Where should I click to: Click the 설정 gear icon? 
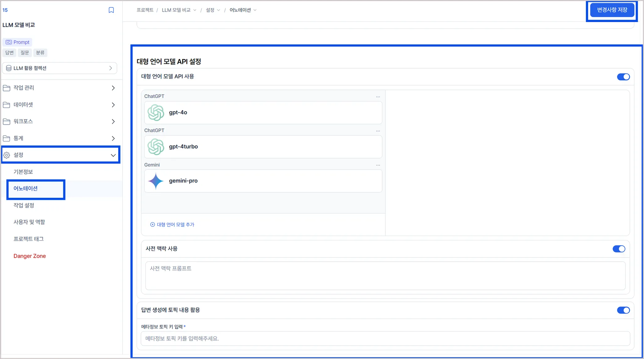(x=7, y=155)
